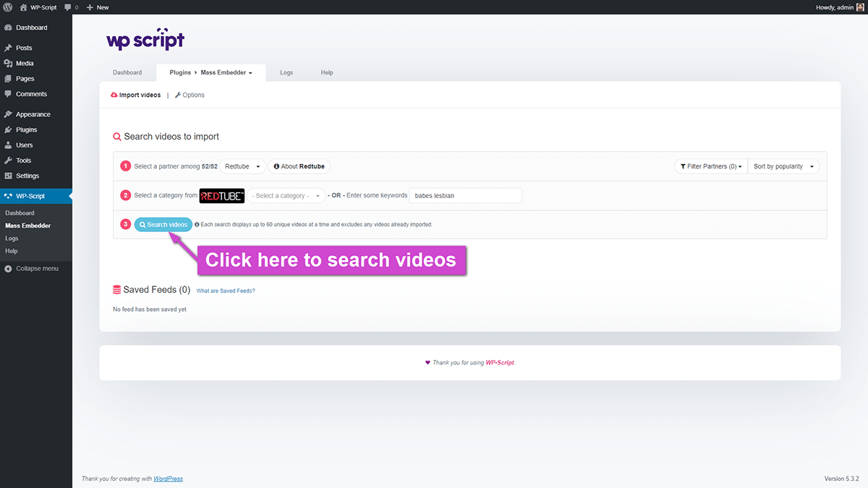Viewport: 868px width, 488px height.
Task: Switch to the Logs tab
Action: [x=286, y=73]
